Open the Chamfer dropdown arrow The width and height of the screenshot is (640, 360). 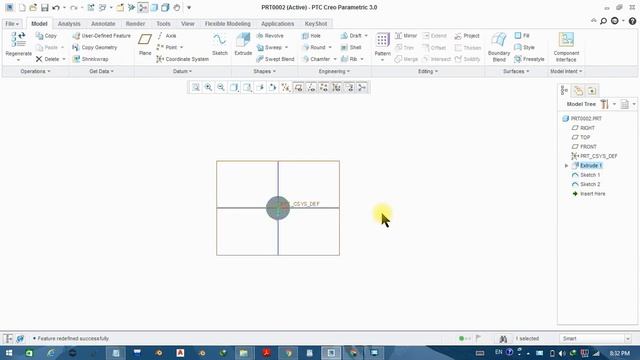[335, 59]
